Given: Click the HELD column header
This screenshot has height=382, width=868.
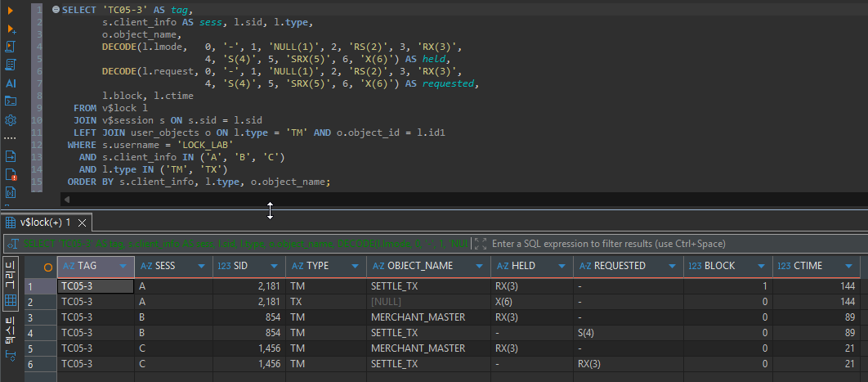Looking at the screenshot, I should point(532,267).
